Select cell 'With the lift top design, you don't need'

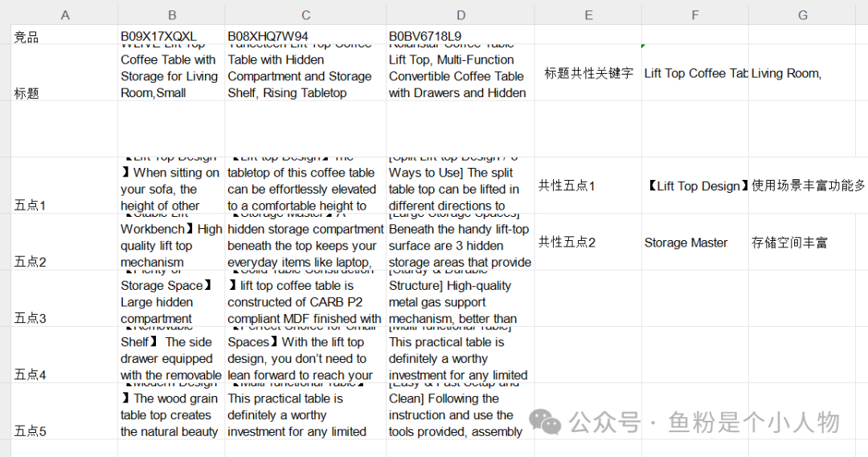[305, 355]
